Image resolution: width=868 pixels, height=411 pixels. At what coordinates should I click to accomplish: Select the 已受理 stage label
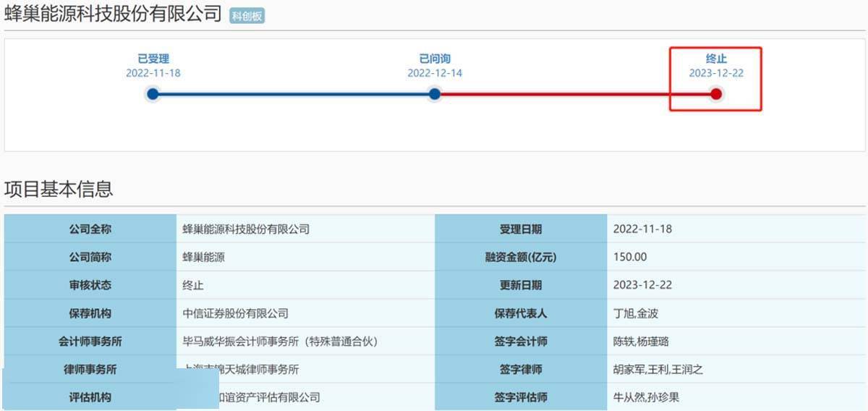click(153, 59)
